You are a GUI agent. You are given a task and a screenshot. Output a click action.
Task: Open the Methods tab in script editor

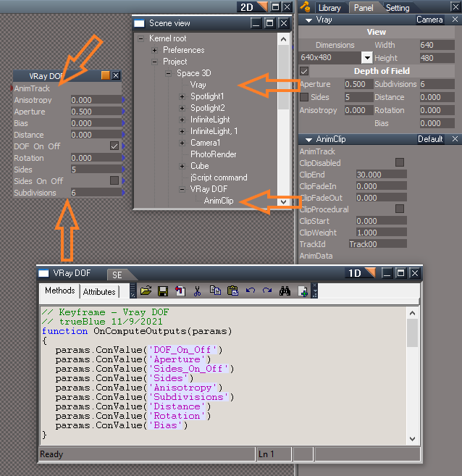tap(60, 291)
